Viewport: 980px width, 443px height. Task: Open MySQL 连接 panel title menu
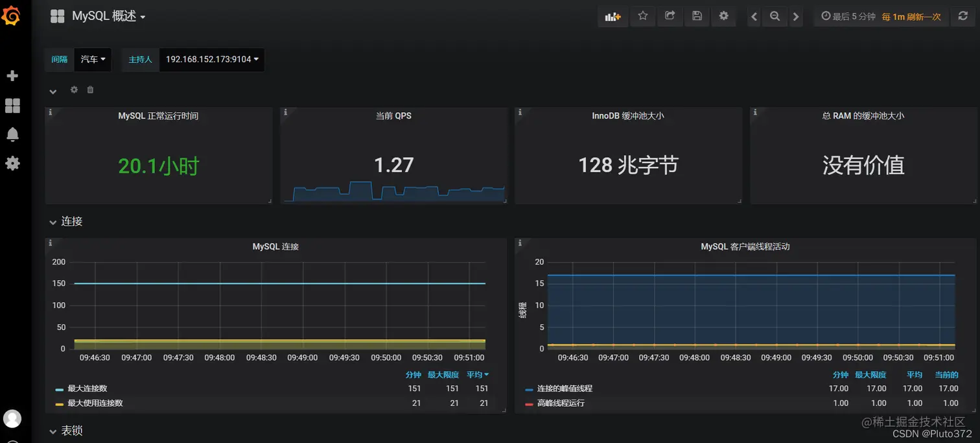click(x=275, y=246)
